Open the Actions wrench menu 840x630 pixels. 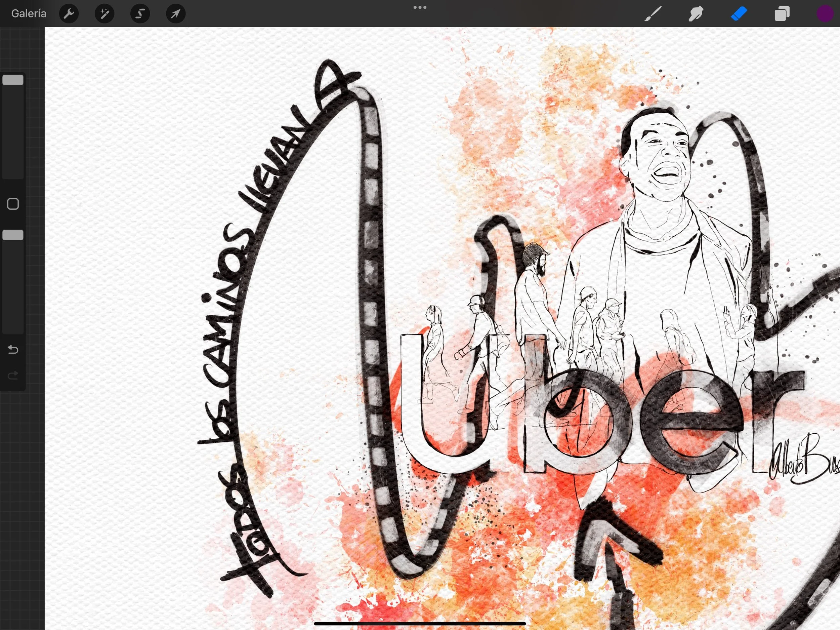[69, 14]
